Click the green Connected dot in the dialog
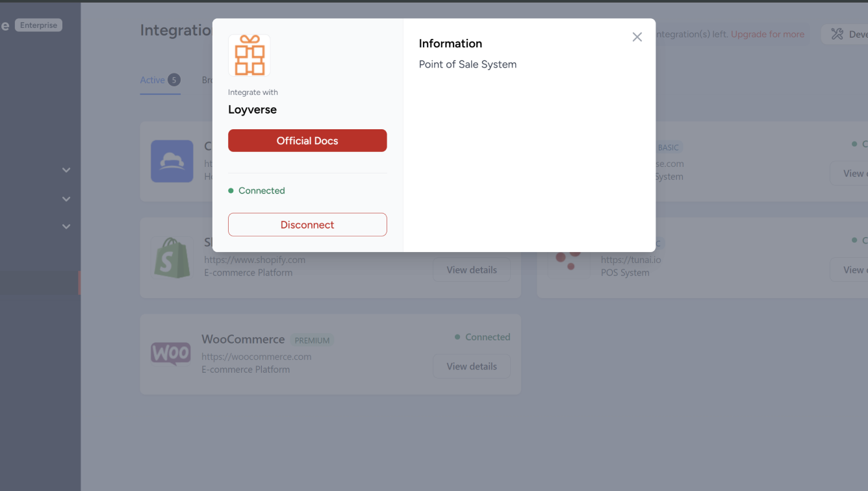The image size is (868, 491). point(231,190)
